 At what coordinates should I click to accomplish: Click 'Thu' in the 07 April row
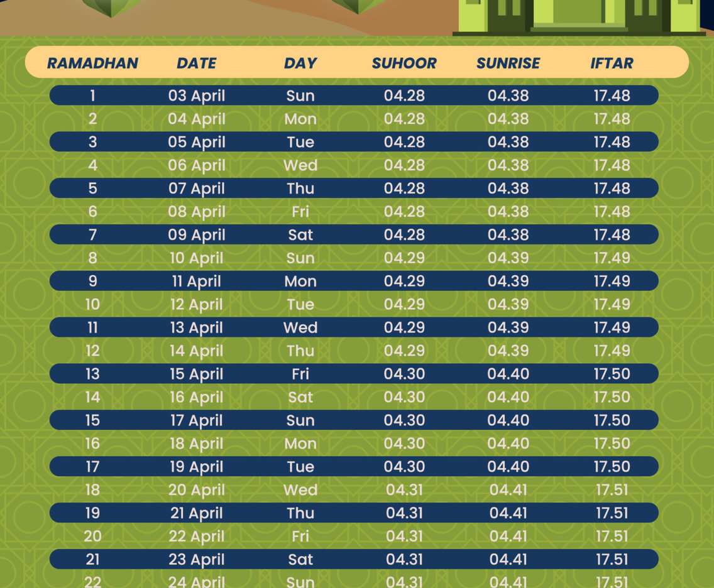click(300, 188)
